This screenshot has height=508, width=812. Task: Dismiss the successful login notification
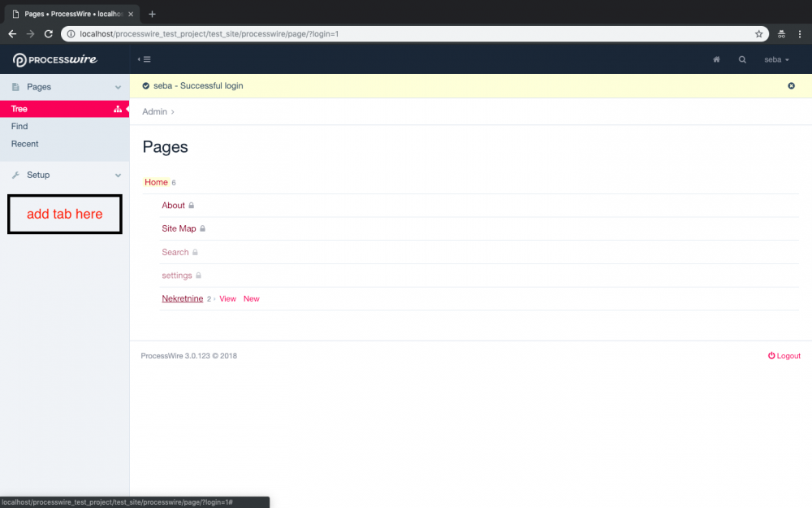point(791,85)
